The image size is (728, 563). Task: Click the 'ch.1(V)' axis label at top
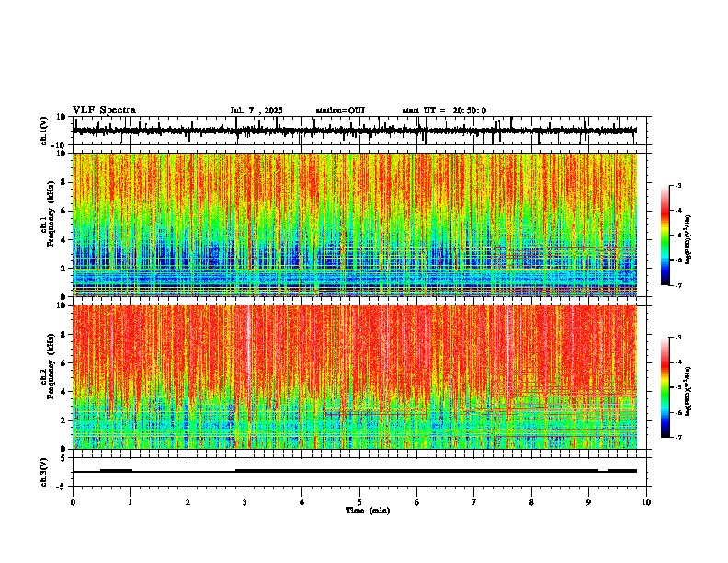coord(44,131)
